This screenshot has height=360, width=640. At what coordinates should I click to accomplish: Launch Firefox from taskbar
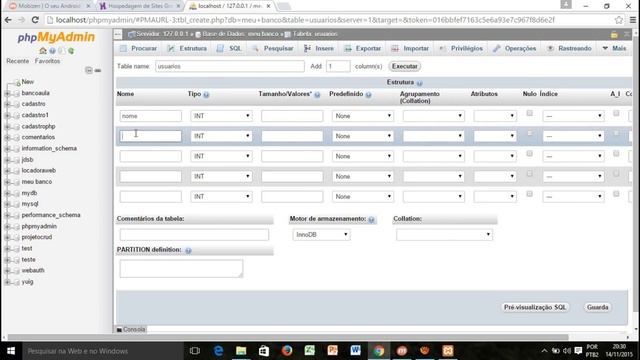click(287, 351)
